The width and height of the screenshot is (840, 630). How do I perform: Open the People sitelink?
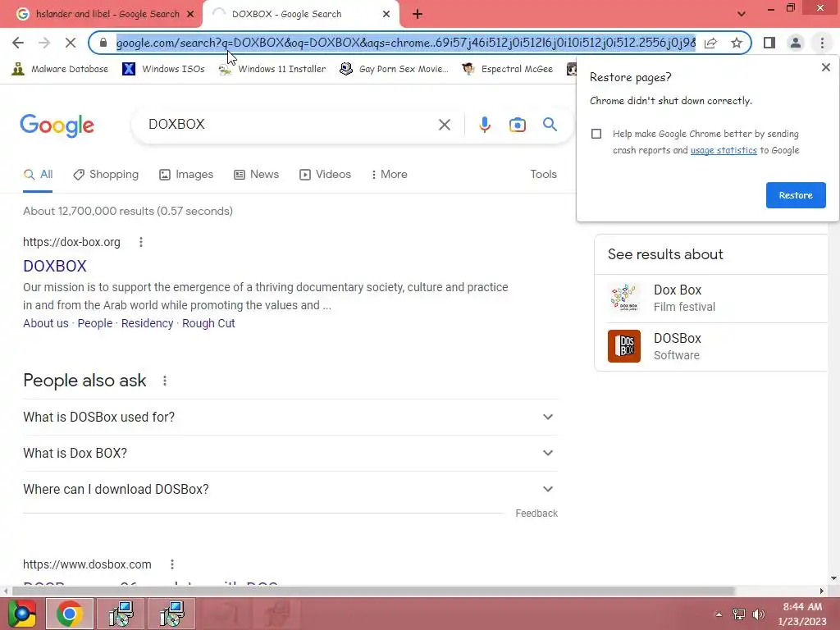coord(95,323)
